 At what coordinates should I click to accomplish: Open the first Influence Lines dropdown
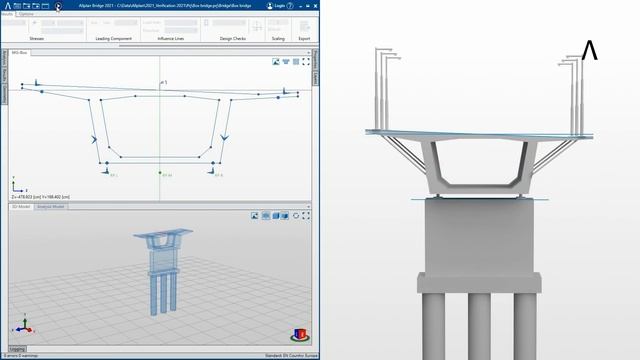(181, 23)
